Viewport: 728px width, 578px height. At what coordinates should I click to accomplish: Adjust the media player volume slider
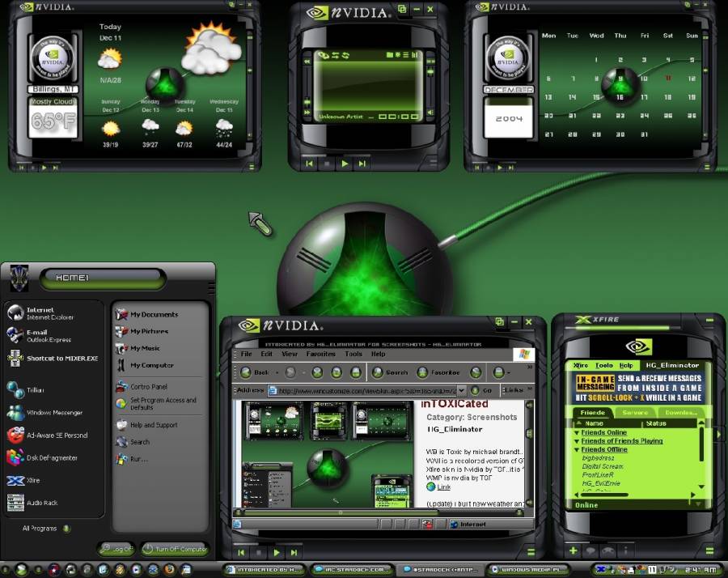pos(430,72)
